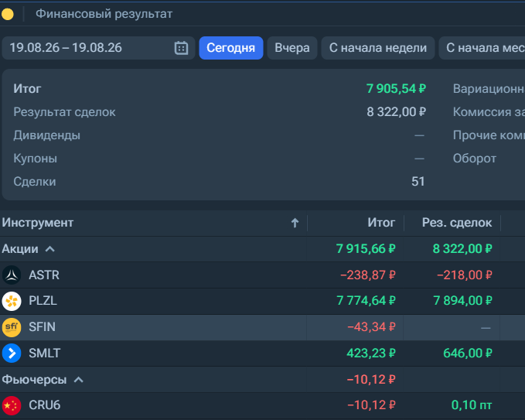Click the SFIN yellow logo icon
This screenshot has height=420, width=525.
click(12, 327)
